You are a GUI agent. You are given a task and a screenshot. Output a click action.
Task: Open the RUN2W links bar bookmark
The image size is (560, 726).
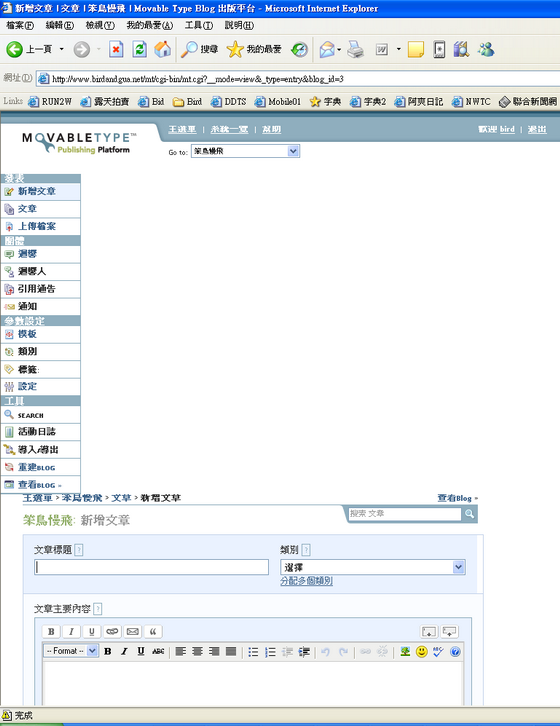coord(50,101)
